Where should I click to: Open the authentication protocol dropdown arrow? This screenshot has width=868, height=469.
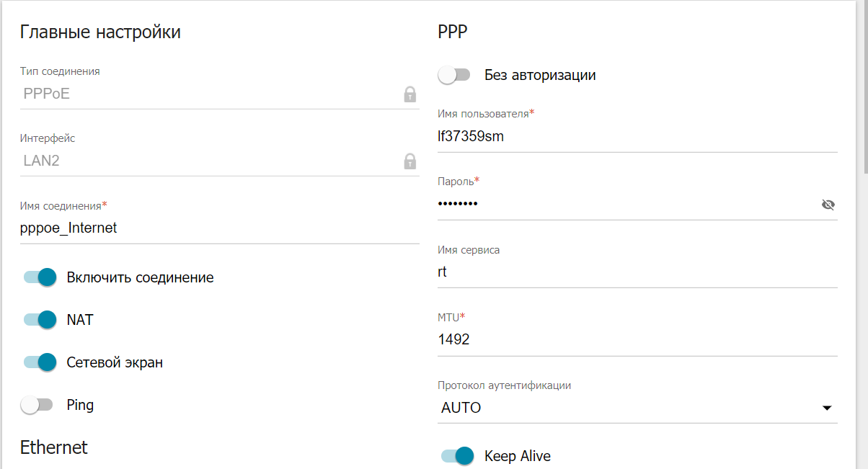tap(826, 408)
